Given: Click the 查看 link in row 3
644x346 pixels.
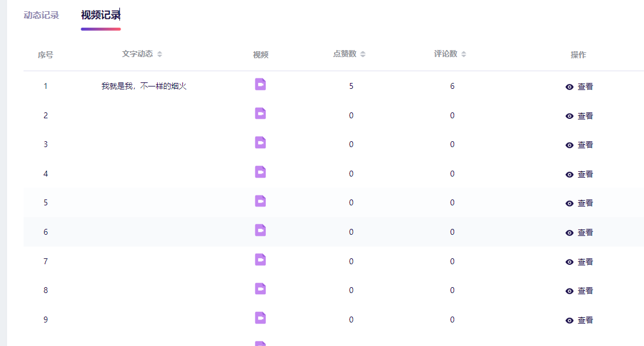Looking at the screenshot, I should click(x=585, y=145).
